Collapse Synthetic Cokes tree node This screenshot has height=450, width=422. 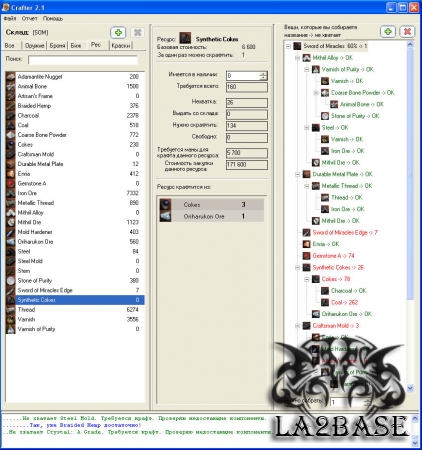(298, 268)
